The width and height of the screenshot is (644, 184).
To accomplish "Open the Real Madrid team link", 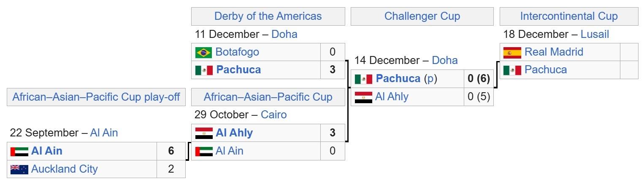I will click(554, 52).
